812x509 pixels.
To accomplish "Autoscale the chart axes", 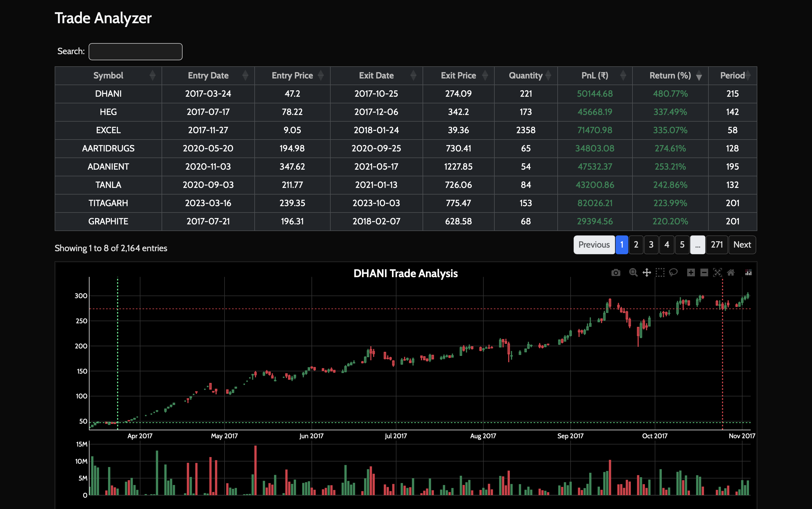I will point(717,273).
